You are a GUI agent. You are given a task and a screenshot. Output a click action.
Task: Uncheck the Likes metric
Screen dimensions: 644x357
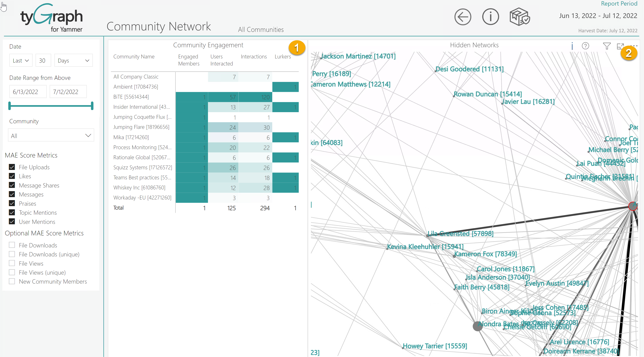(x=12, y=176)
